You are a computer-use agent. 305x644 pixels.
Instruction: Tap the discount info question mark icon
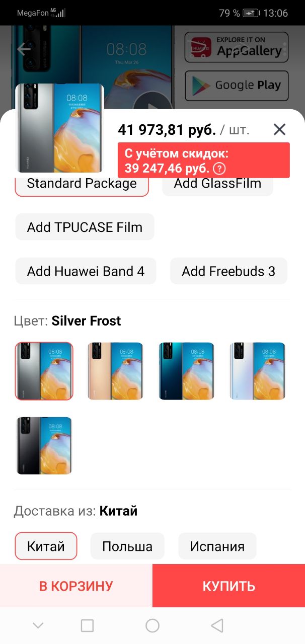pos(219,168)
